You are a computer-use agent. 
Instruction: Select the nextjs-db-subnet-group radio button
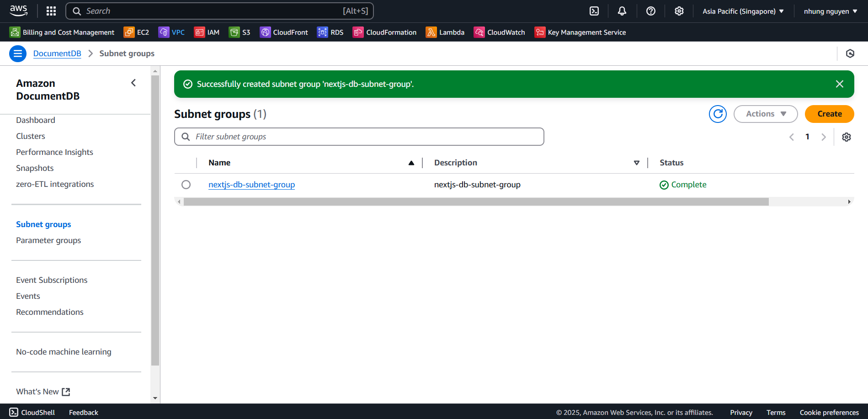coord(186,185)
